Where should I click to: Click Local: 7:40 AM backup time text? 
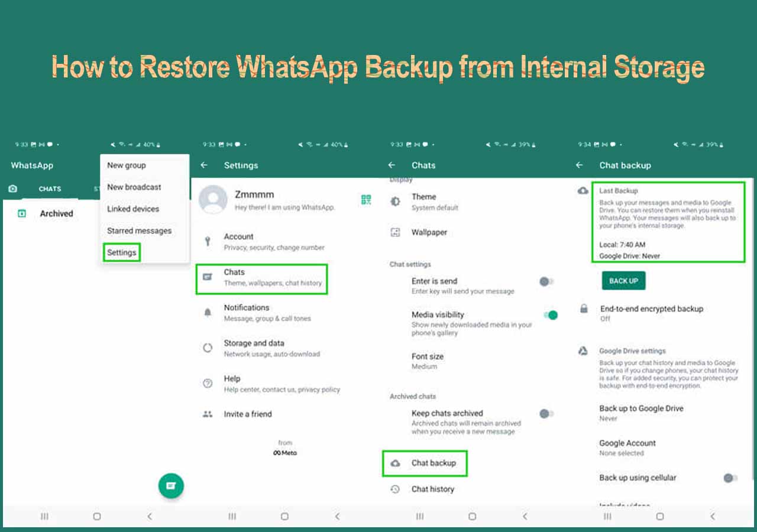click(622, 245)
